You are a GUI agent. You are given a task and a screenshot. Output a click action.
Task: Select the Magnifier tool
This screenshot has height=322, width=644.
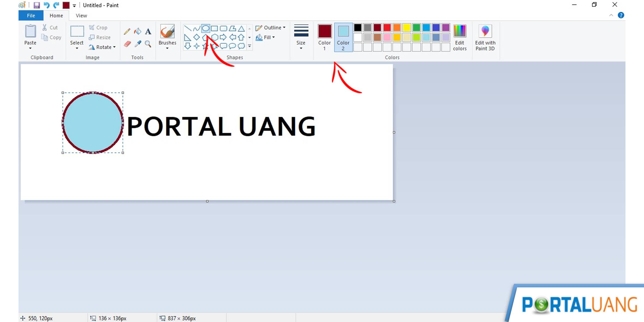coord(148,44)
